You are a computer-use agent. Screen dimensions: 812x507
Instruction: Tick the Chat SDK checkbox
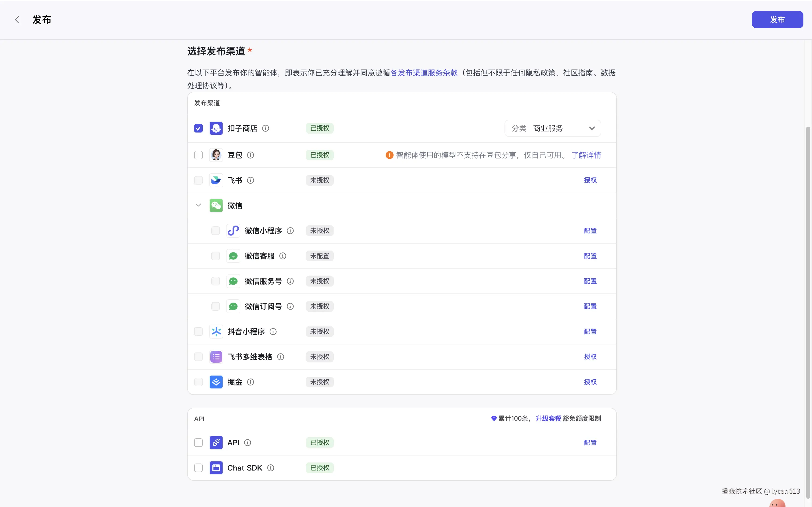[x=198, y=468]
